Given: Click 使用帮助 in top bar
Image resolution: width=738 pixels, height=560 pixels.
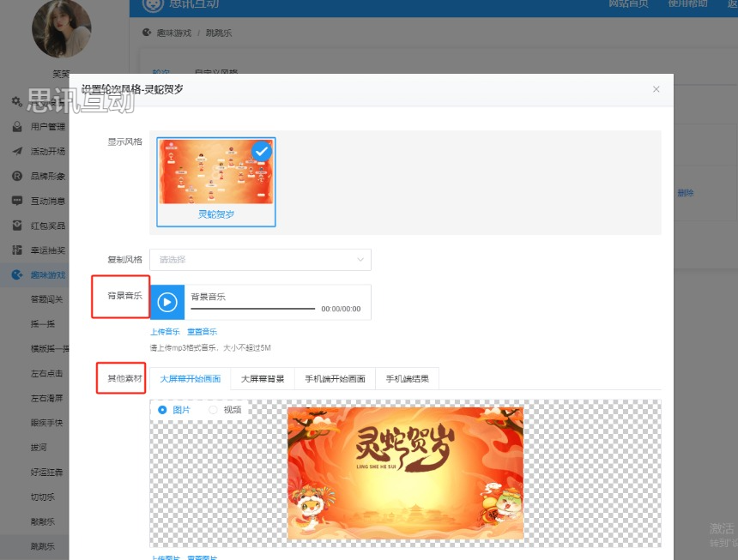Looking at the screenshot, I should point(687,3).
